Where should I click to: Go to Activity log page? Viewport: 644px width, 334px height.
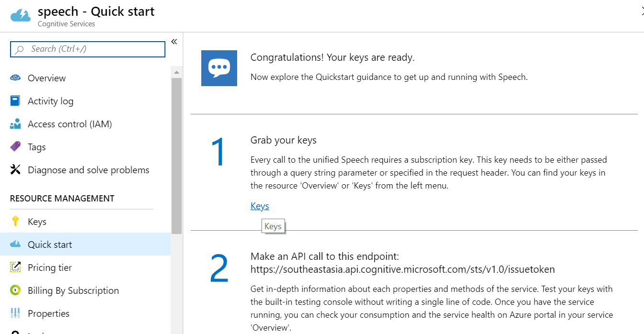[50, 101]
